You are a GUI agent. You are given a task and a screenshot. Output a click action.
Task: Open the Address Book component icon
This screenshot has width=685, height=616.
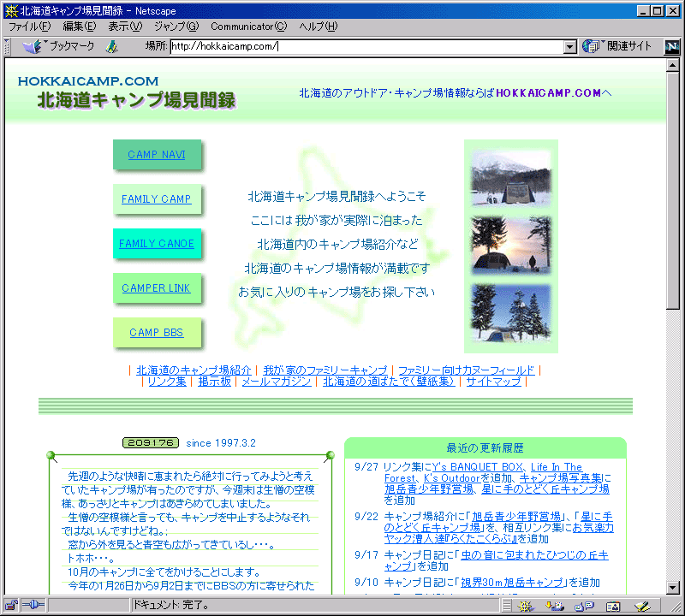613,606
